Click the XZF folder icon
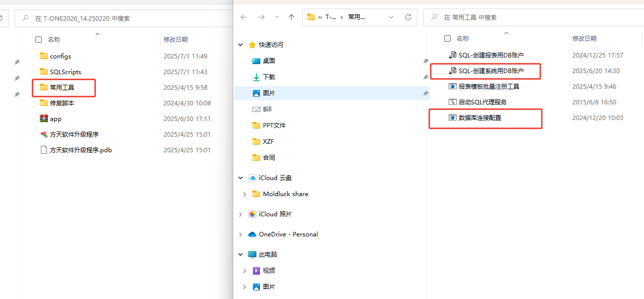The width and height of the screenshot is (644, 299). [x=256, y=141]
